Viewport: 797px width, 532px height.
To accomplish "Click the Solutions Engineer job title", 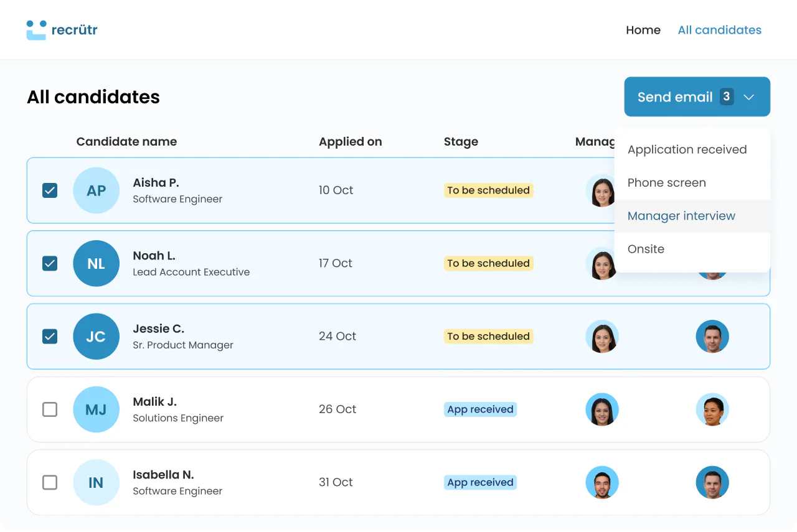I will click(178, 418).
